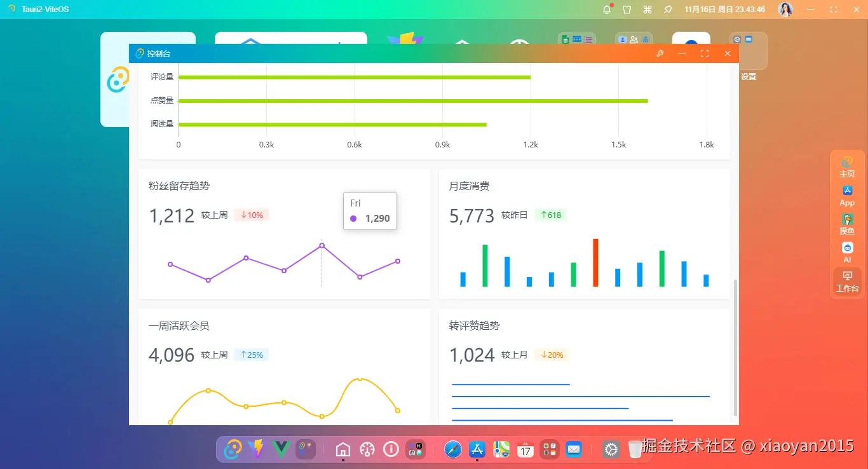
Task: Open the Maps icon in the dock
Action: (501, 450)
